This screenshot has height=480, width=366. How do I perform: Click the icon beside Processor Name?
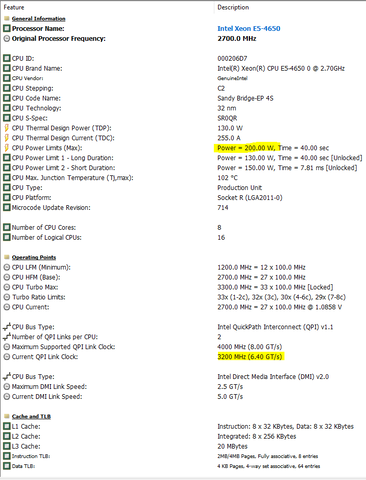tap(7, 28)
